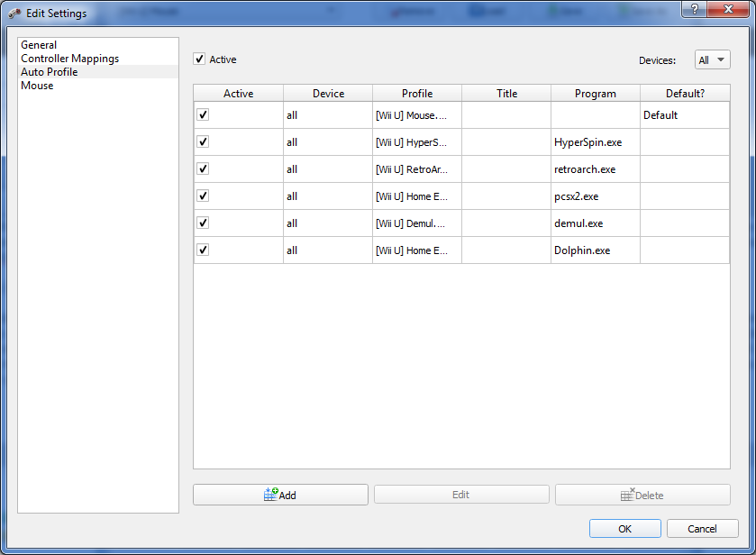Click the Cancel button
Image resolution: width=756 pixels, height=555 pixels.
[x=702, y=529]
